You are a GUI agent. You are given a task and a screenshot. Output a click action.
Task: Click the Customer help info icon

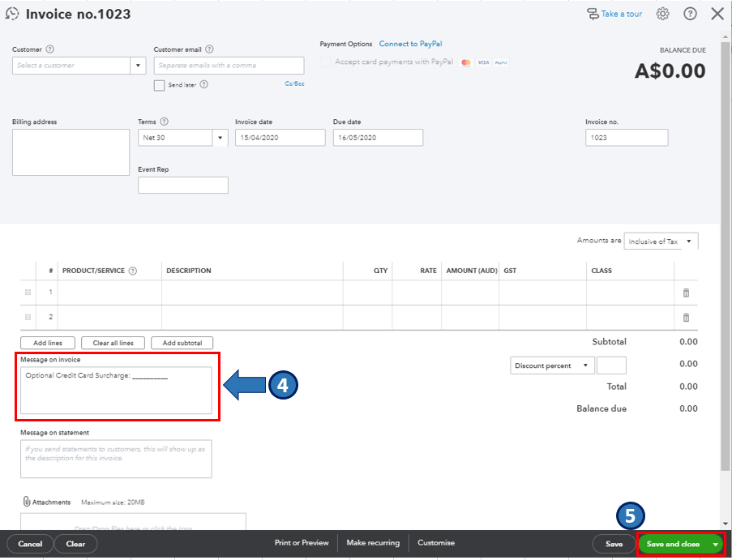[50, 49]
